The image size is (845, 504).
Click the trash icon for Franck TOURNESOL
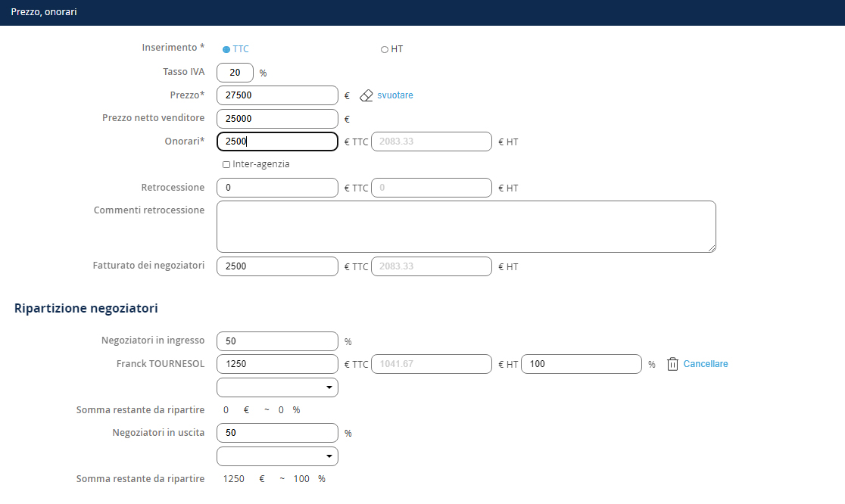672,364
